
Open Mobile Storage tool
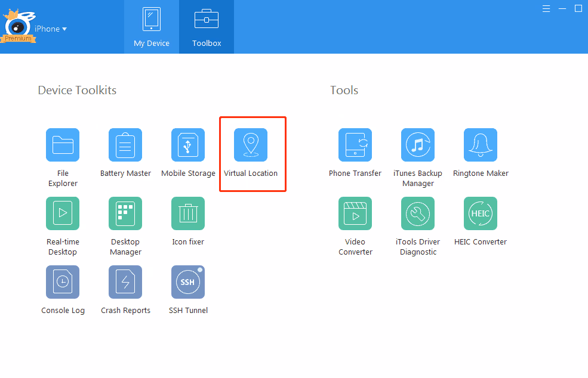coord(188,145)
